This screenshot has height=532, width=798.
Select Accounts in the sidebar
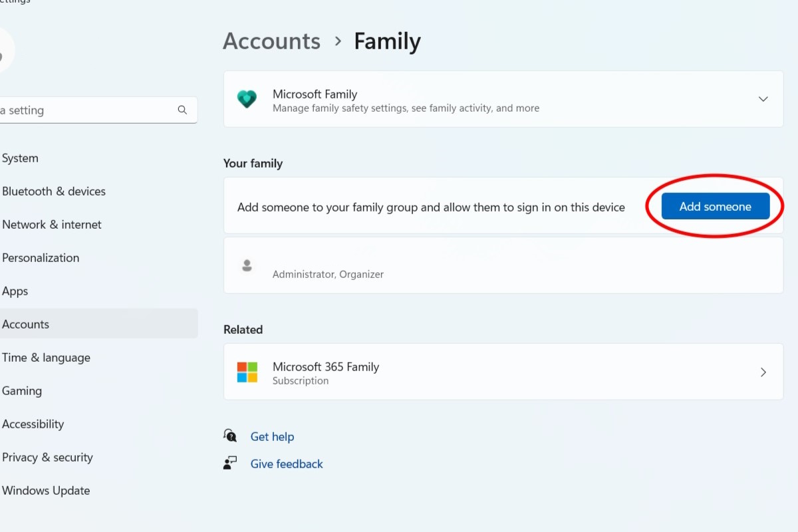pyautogui.click(x=98, y=325)
